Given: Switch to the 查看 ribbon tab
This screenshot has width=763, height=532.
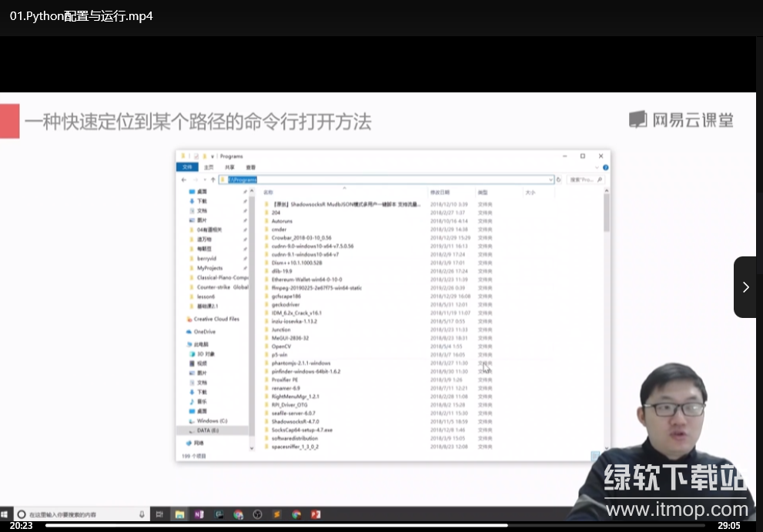Looking at the screenshot, I should pyautogui.click(x=250, y=166).
